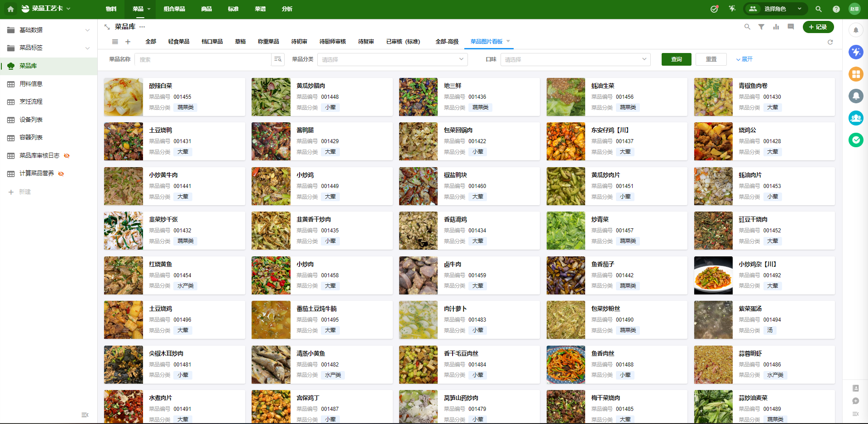
Task: Click the advanced search icon beside 菜品名称 field
Action: (277, 59)
